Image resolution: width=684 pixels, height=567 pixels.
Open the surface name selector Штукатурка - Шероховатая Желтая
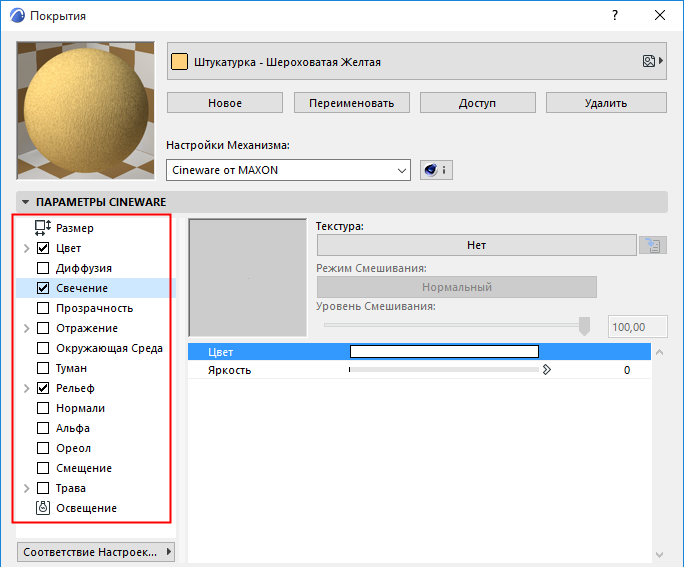coord(417,61)
